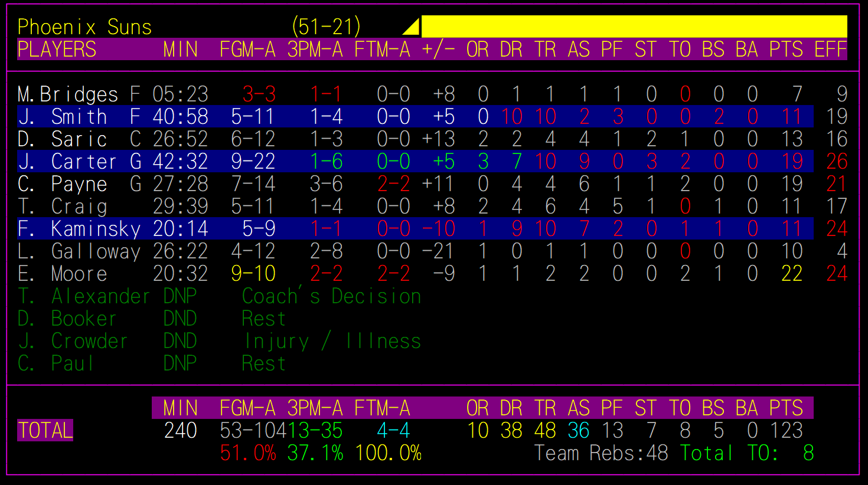Viewport: 868px width, 485px height.
Task: Click the Injury / Illness reason text
Action: pyautogui.click(x=332, y=341)
